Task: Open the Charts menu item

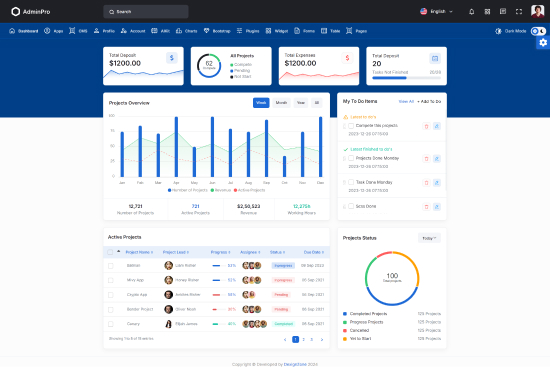Action: coord(187,31)
